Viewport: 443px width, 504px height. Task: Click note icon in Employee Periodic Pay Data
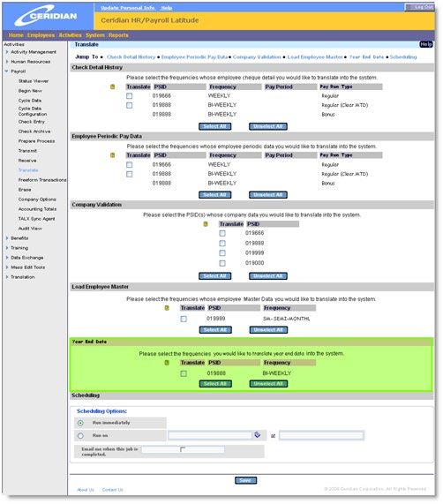tap(112, 155)
